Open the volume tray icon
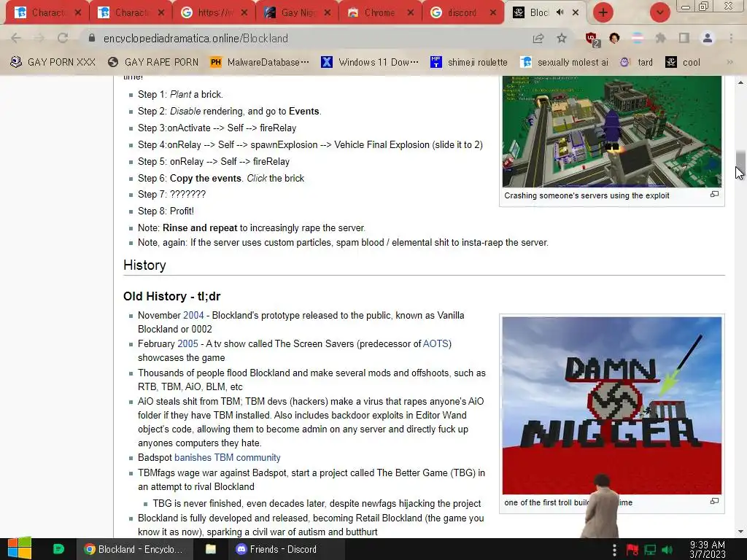Viewport: 747px width, 560px height. pos(667,550)
